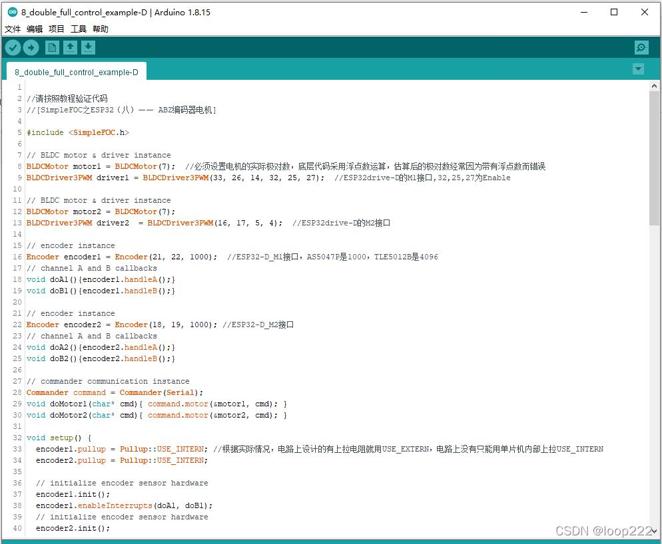Open the tab dropdown arrow menu
Viewport: 662px width, 544px height.
pos(638,69)
